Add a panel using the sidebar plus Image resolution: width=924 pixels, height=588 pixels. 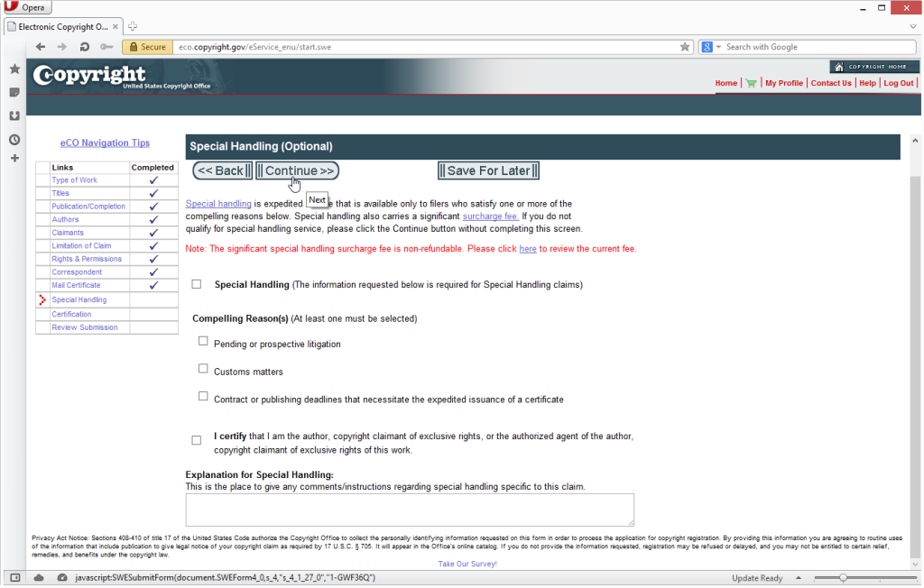tap(14, 158)
